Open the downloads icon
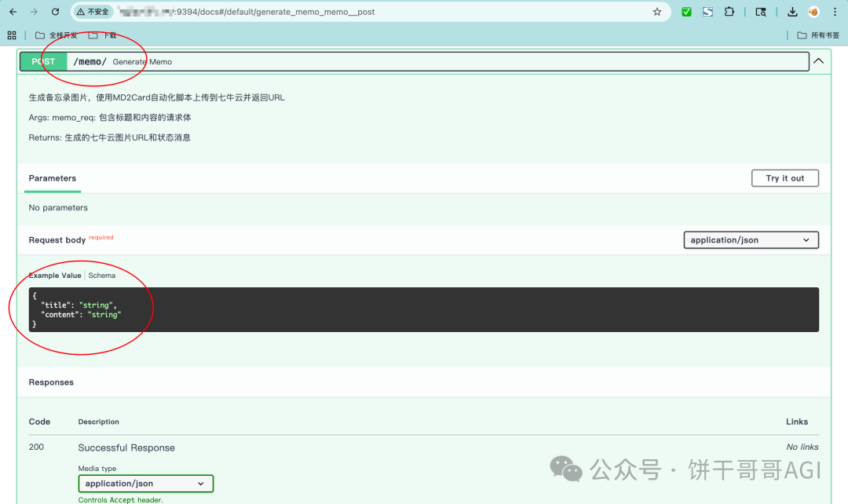The height and width of the screenshot is (504, 848). 792,12
